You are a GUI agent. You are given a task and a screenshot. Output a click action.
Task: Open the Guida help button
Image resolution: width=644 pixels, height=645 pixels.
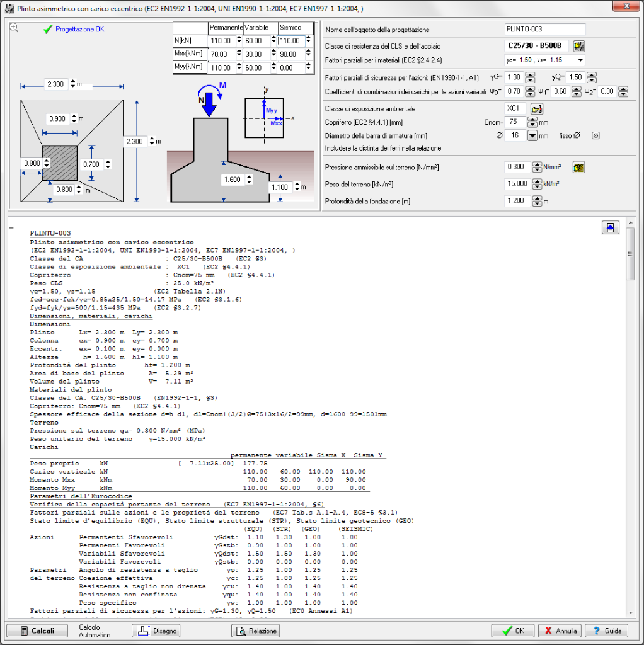tap(607, 631)
